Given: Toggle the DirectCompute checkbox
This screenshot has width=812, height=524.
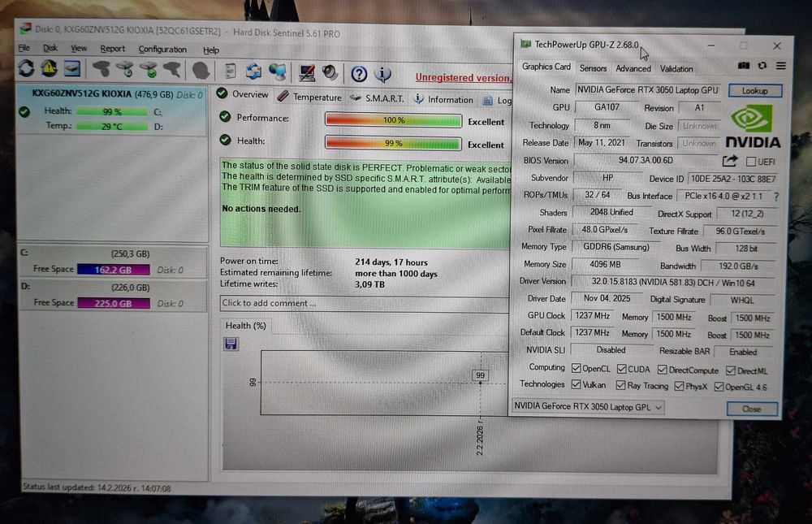Looking at the screenshot, I should (662, 370).
